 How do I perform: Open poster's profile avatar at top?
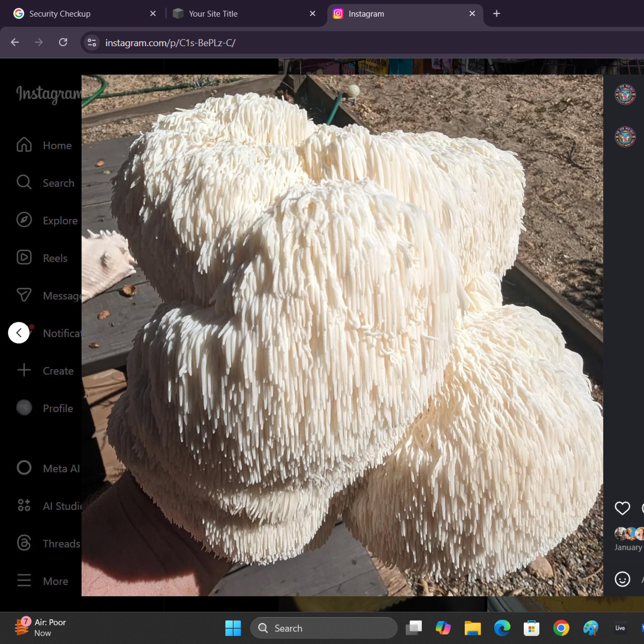[x=625, y=94]
